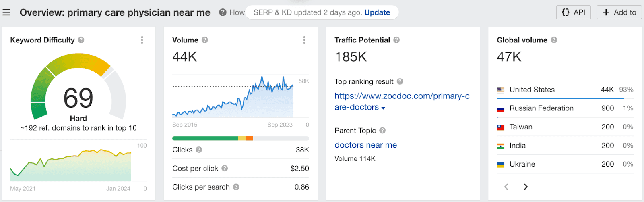Click the API button
The width and height of the screenshot is (644, 202).
pyautogui.click(x=574, y=12)
